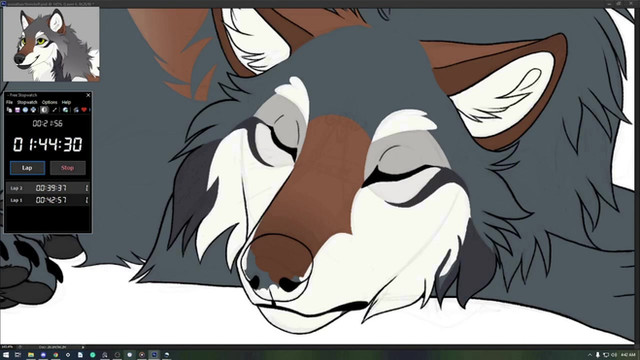Click the red Stop button
Screen dimensions: 640x360
[67, 168]
